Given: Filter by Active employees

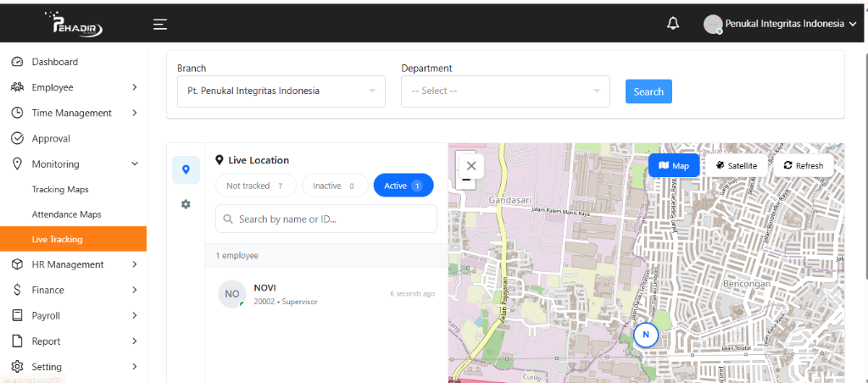Looking at the screenshot, I should [x=403, y=186].
